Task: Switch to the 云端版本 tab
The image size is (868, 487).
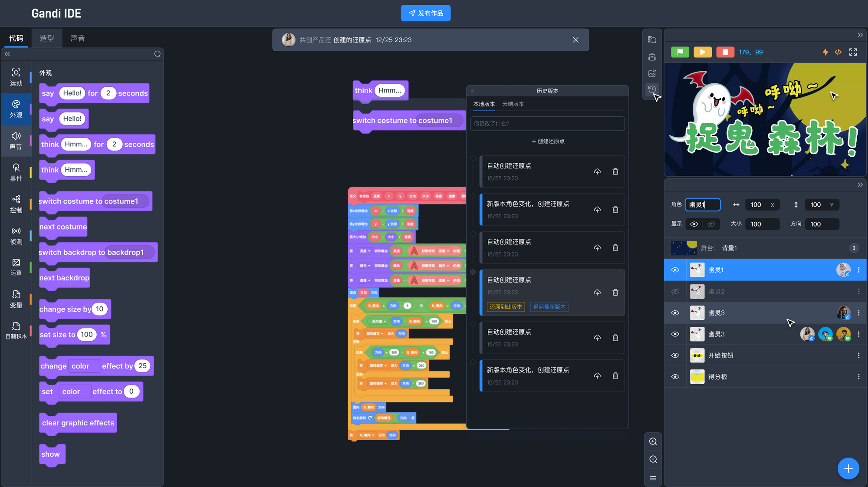Action: tap(513, 104)
